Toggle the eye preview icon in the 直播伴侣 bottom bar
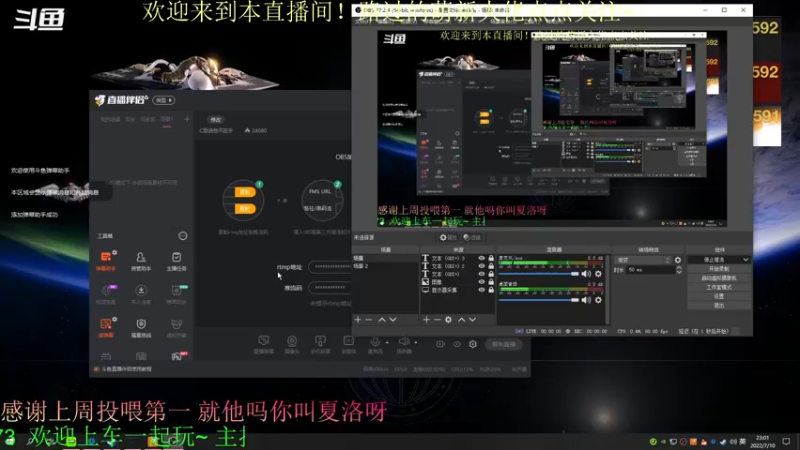The width and height of the screenshot is (800, 450). (x=457, y=344)
